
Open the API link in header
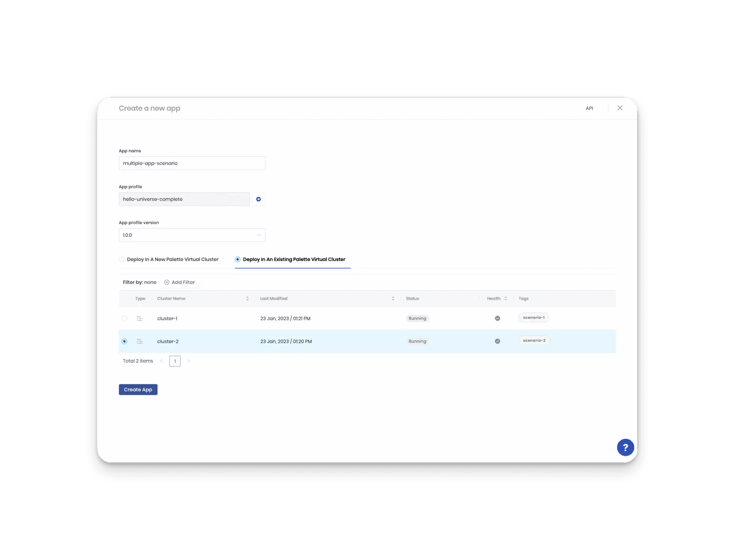[589, 108]
